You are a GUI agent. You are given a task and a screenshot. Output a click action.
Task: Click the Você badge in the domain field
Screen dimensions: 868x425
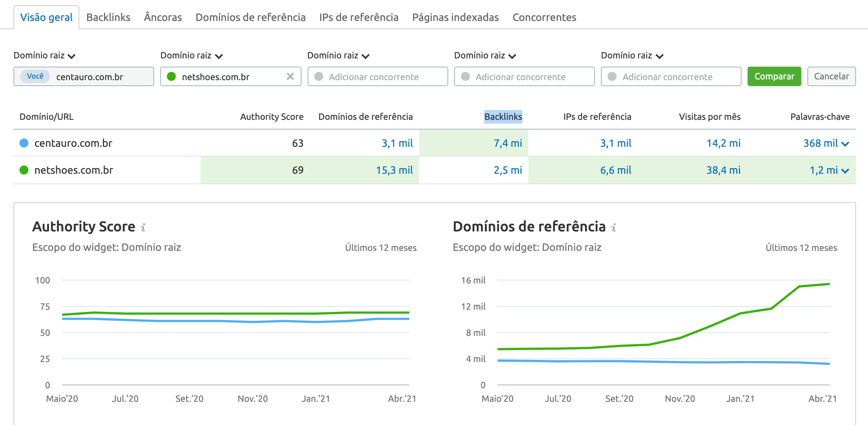pyautogui.click(x=35, y=76)
